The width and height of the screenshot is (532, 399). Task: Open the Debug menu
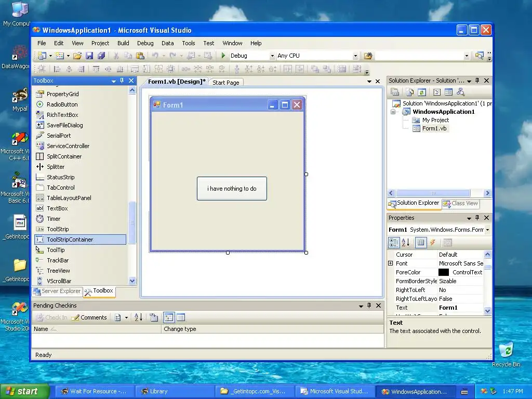tap(145, 43)
